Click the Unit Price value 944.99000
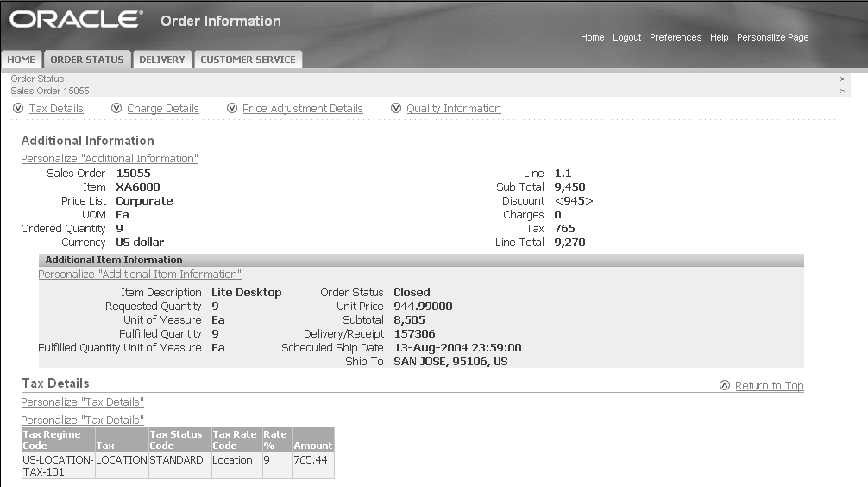The height and width of the screenshot is (487, 868). point(423,306)
